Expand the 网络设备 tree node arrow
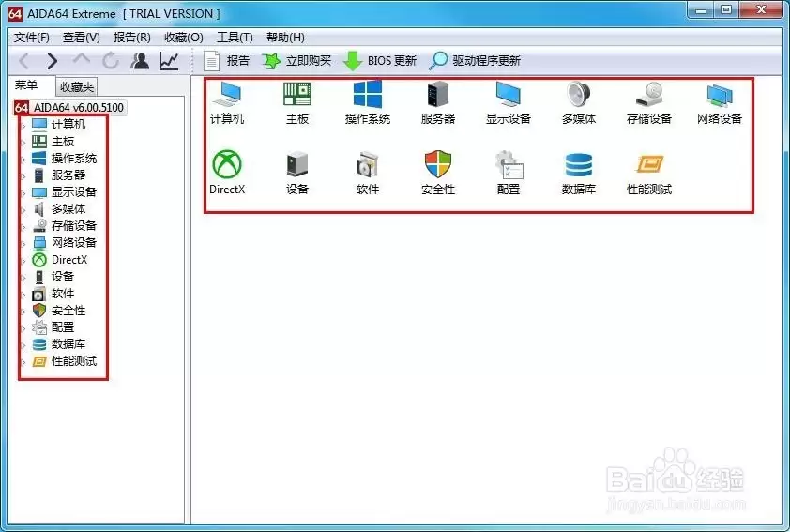Image resolution: width=790 pixels, height=532 pixels. tap(23, 243)
